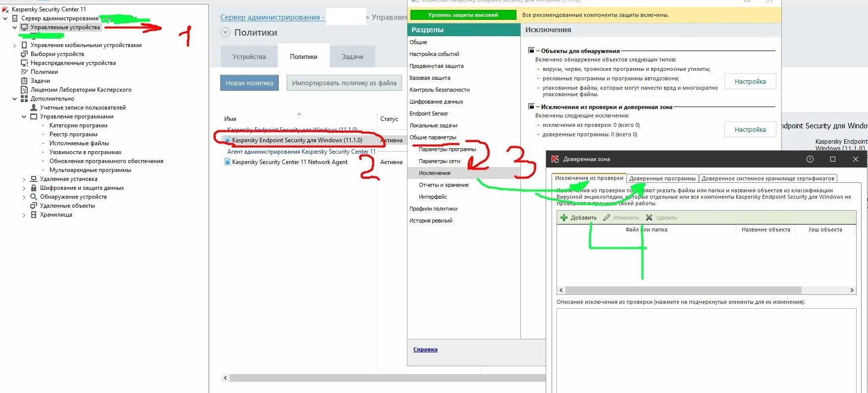Click the pencil Изменить icon
Viewport: 868px width, 393px height.
(607, 218)
